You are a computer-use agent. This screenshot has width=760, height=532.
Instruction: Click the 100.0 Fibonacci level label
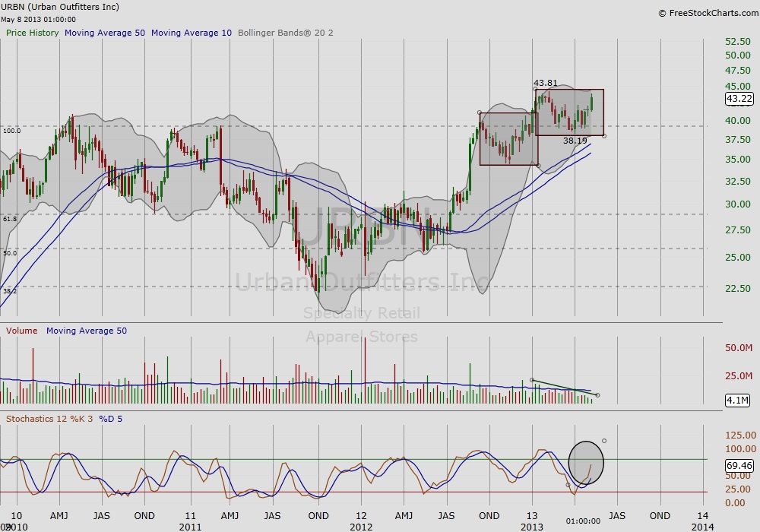[11, 131]
